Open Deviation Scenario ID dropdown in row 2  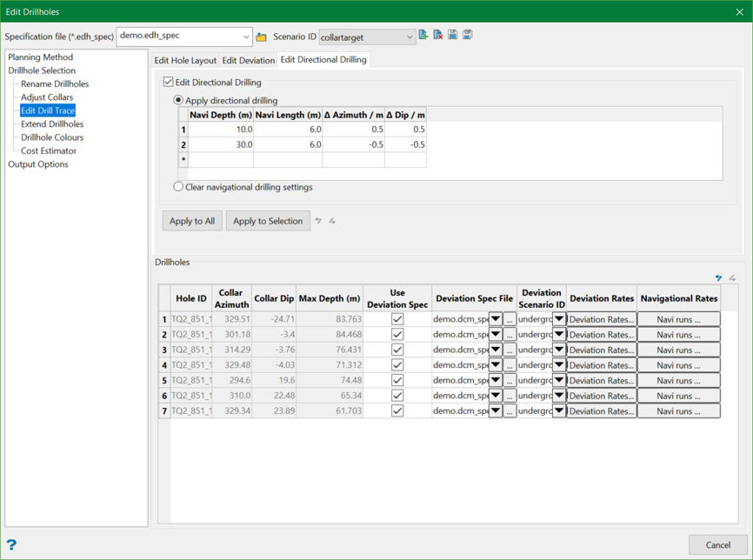click(x=558, y=335)
